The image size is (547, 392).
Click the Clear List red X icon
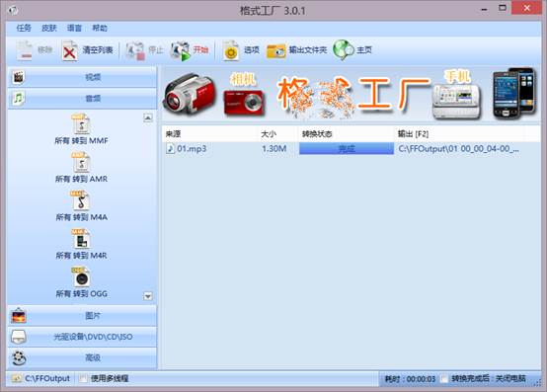(69, 51)
